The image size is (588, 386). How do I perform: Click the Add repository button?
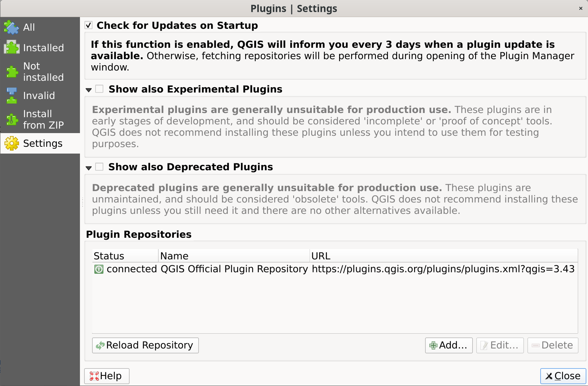[449, 345]
